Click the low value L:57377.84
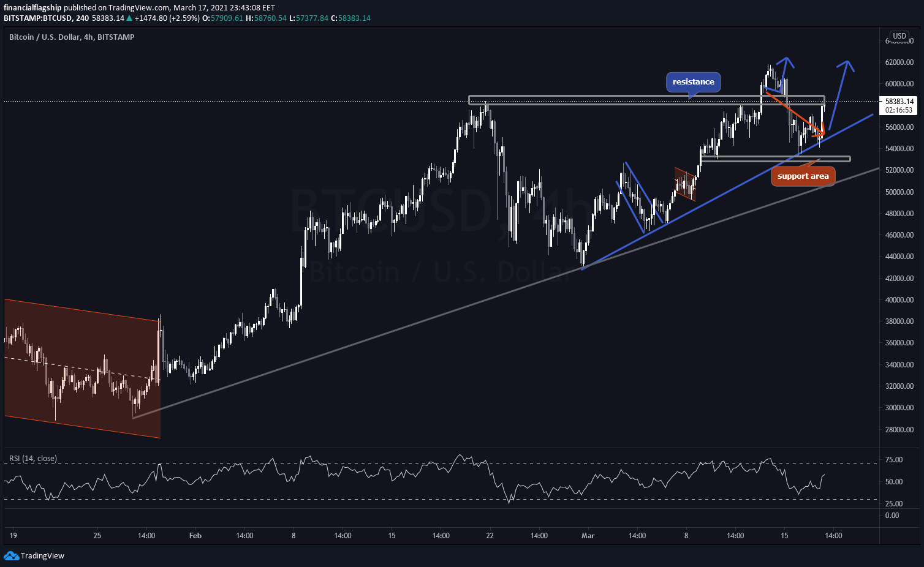The image size is (924, 567). point(308,18)
